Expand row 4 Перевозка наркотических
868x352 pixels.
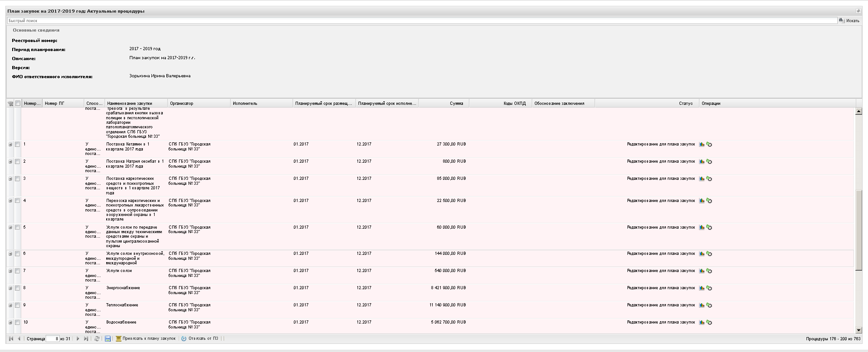point(10,201)
